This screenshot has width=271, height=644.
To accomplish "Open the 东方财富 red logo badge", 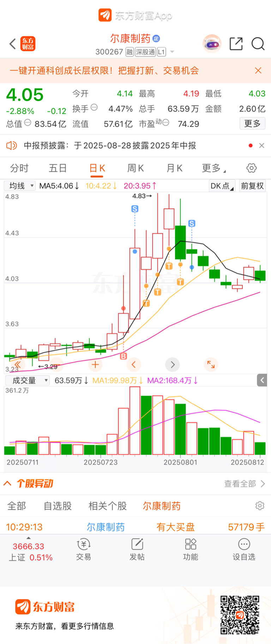I will (28, 44).
